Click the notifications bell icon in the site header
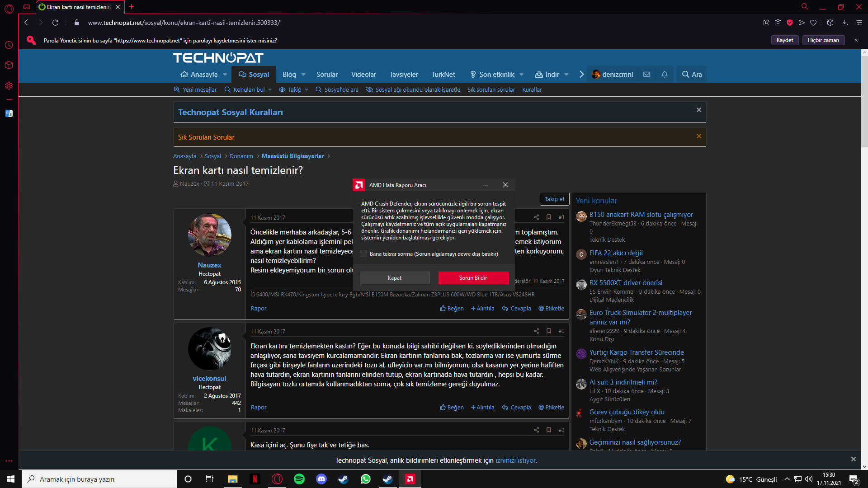 [x=664, y=75]
